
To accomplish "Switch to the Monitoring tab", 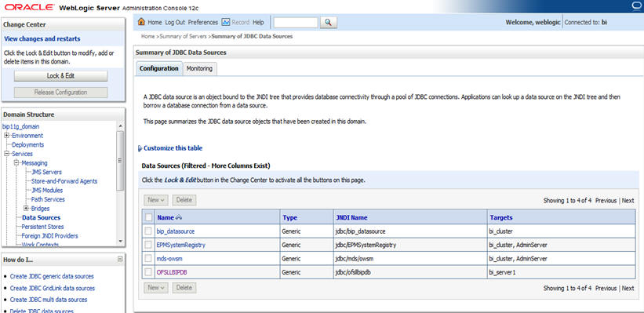I will click(x=199, y=68).
